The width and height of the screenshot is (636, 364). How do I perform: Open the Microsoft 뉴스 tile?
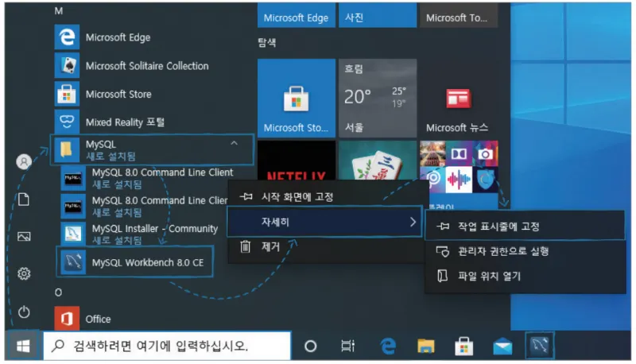pos(459,98)
